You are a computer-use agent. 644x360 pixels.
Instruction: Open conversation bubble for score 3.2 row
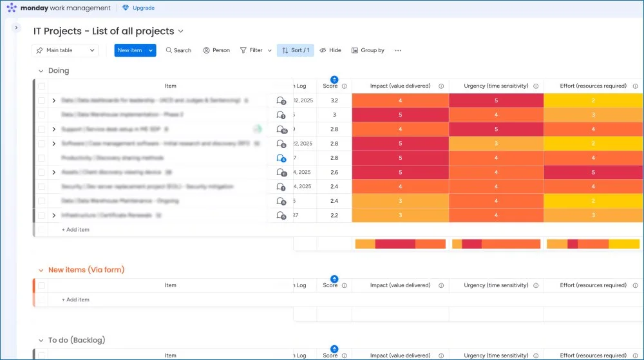281,100
